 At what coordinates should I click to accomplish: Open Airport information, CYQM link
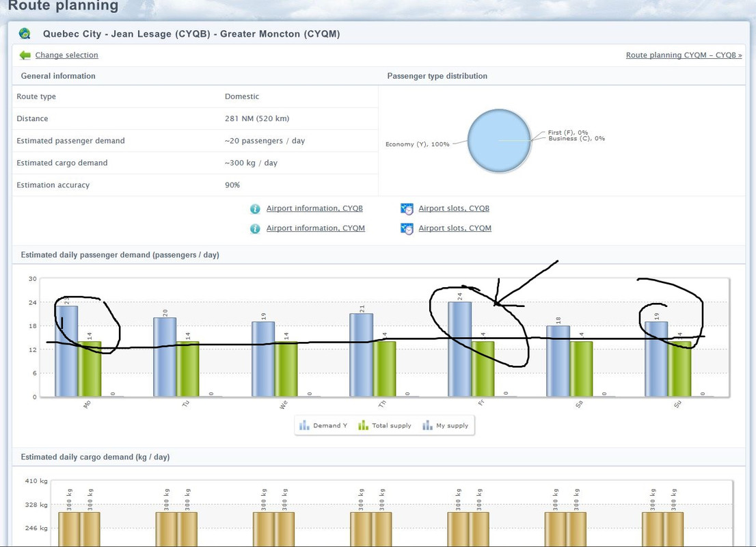[315, 228]
